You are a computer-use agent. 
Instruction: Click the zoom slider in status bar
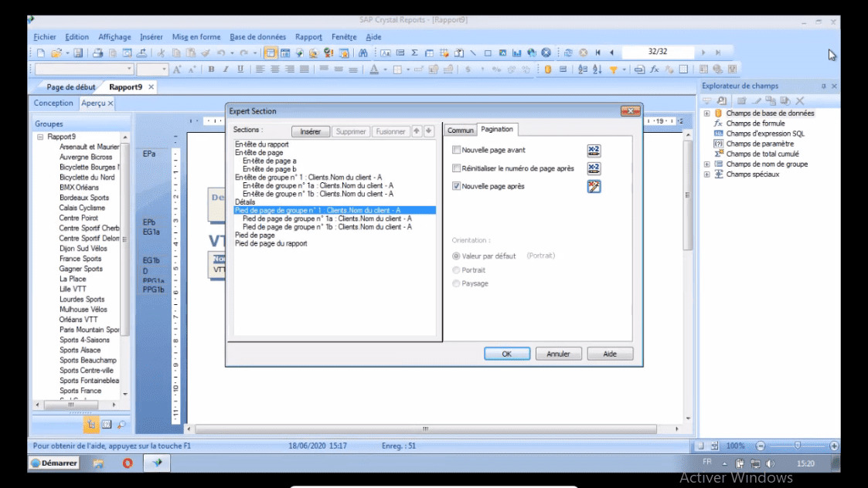tap(797, 446)
